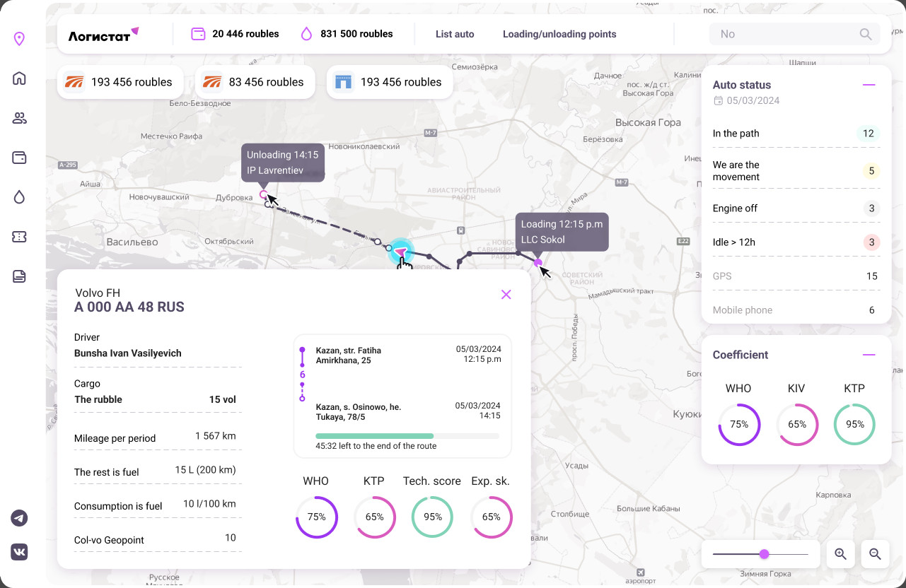Click the Logistat logo
This screenshot has height=588, width=906.
103,35
